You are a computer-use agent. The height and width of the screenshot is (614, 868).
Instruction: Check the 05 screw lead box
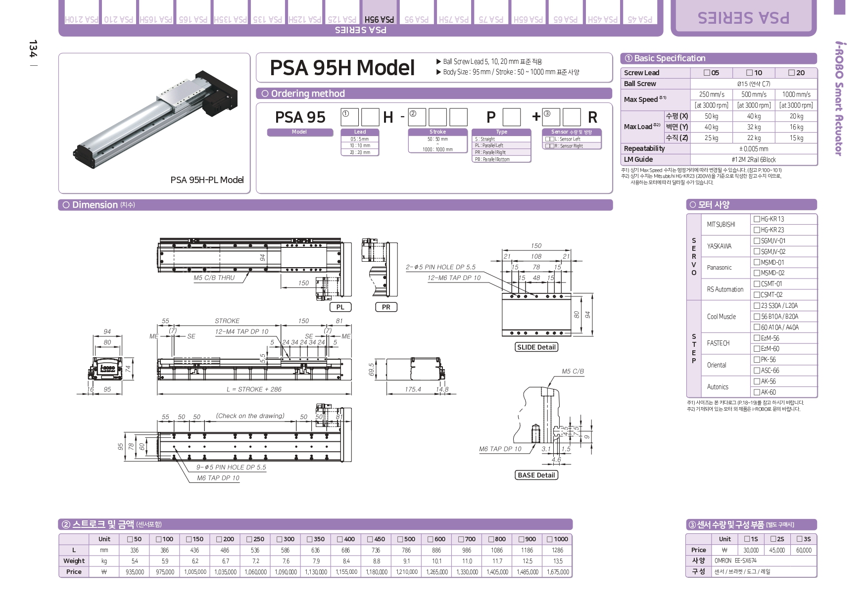click(x=707, y=73)
